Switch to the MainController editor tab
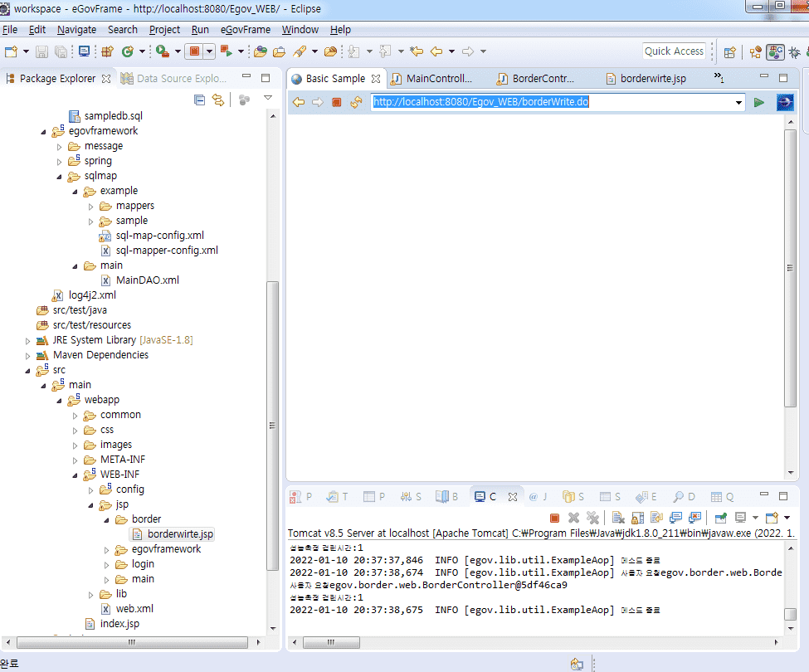This screenshot has height=672, width=809. 431,79
